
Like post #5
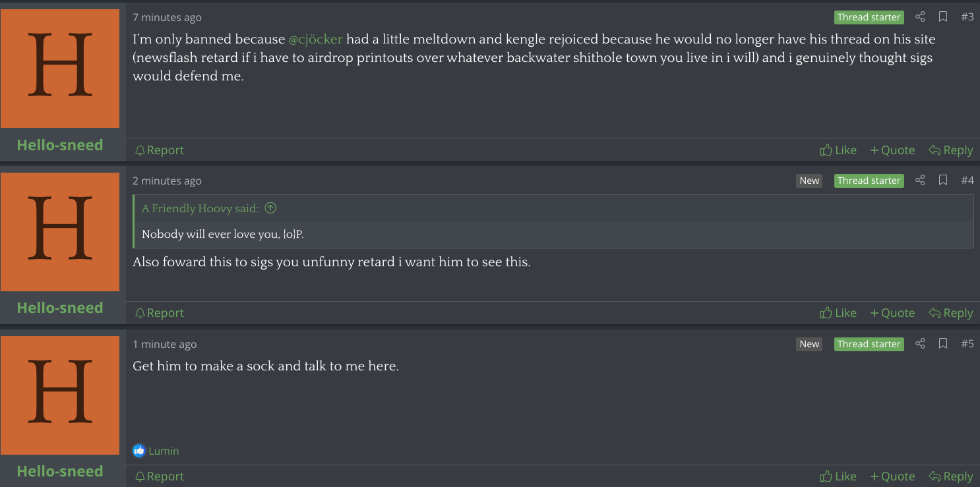coord(838,476)
